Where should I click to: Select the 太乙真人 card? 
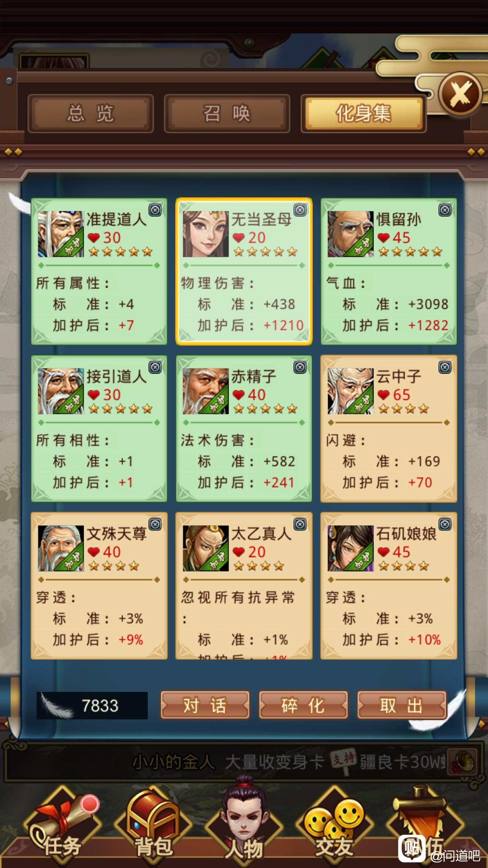(x=244, y=586)
